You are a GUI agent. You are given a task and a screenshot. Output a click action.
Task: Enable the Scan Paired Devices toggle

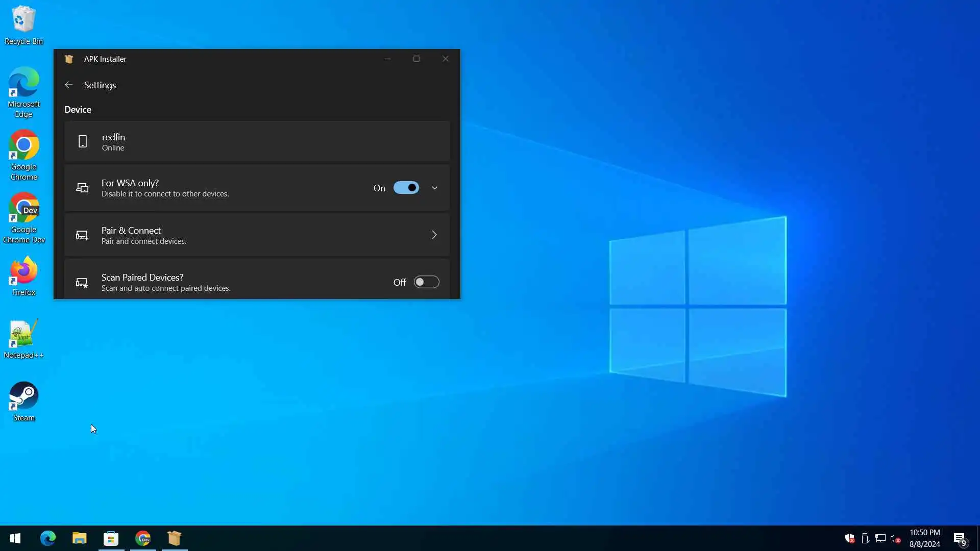426,282
